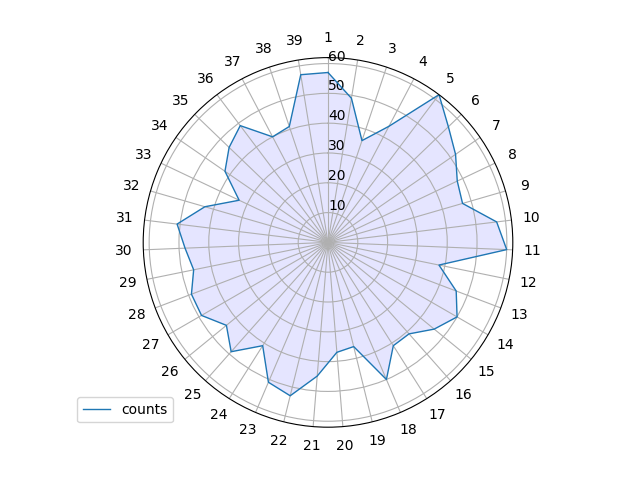
Task: Click angular category label 11
Action: [532, 250]
